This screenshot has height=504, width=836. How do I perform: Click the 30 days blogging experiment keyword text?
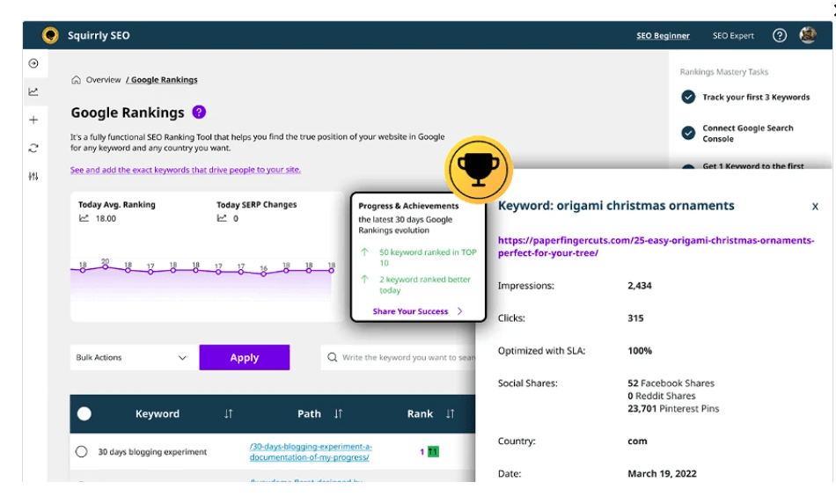click(x=152, y=452)
